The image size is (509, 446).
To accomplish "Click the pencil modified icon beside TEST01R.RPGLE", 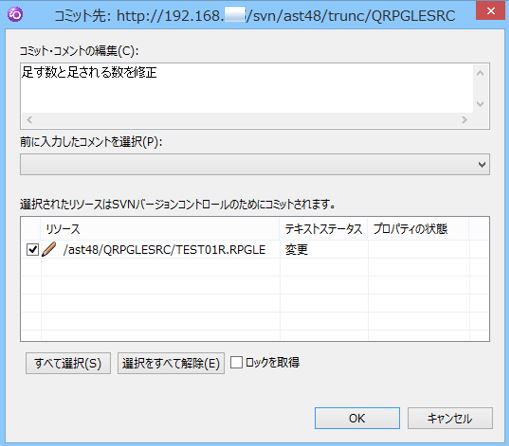I will pyautogui.click(x=49, y=249).
